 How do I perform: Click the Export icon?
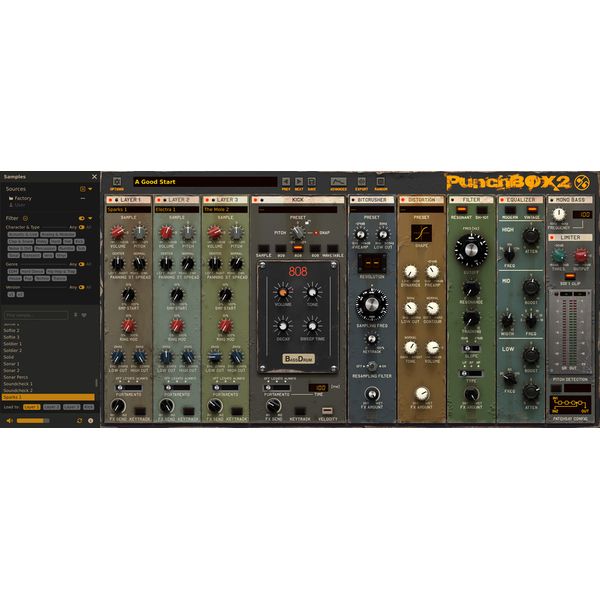(362, 181)
